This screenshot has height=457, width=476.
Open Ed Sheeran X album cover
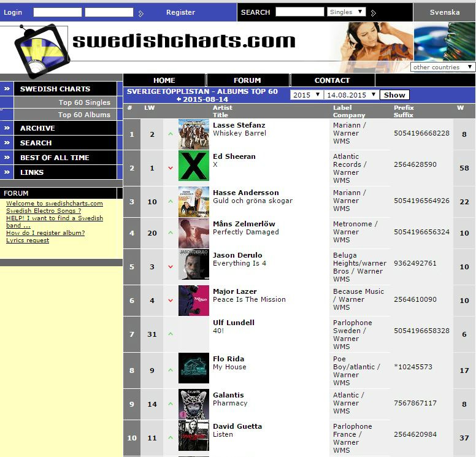(193, 166)
